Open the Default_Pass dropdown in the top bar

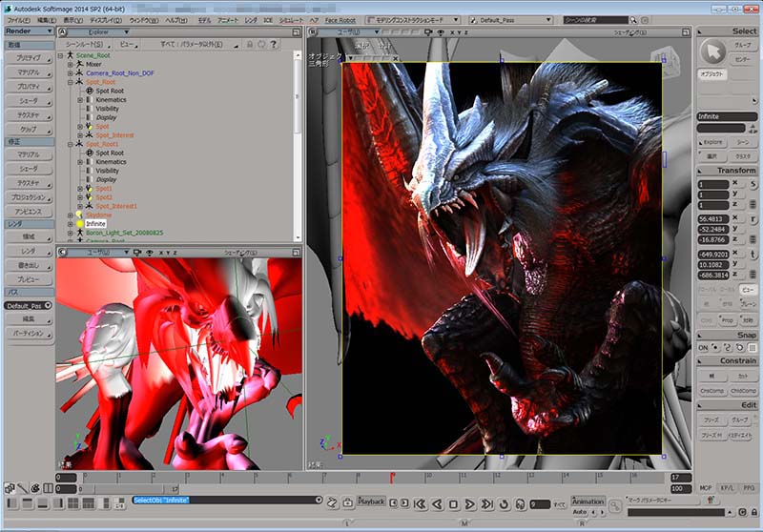coord(510,20)
